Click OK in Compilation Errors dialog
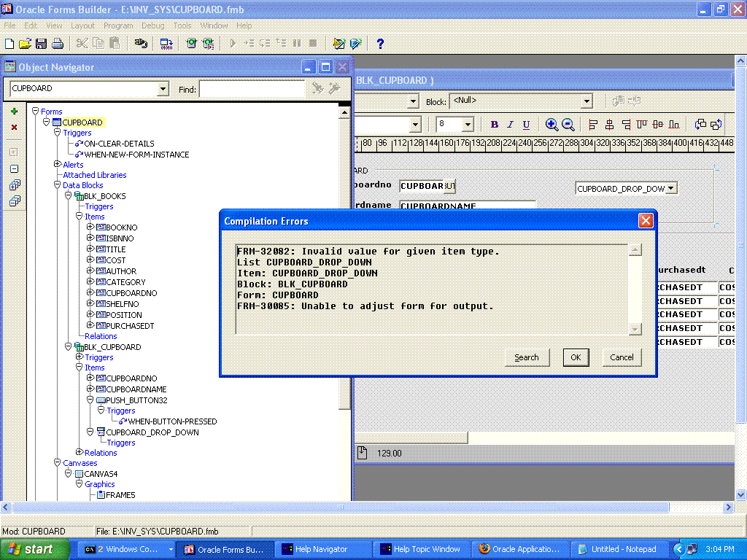 [x=576, y=357]
